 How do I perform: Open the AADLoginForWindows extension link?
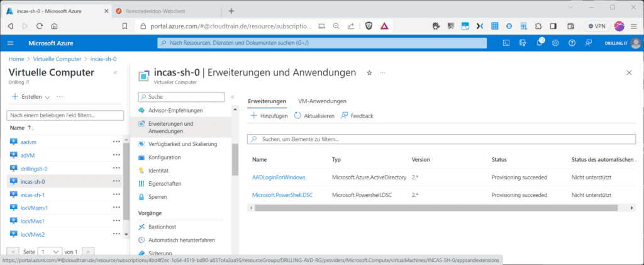[x=279, y=177]
